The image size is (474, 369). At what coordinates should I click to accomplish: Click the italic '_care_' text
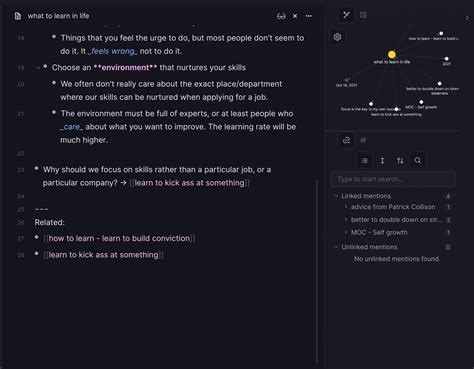coord(72,127)
